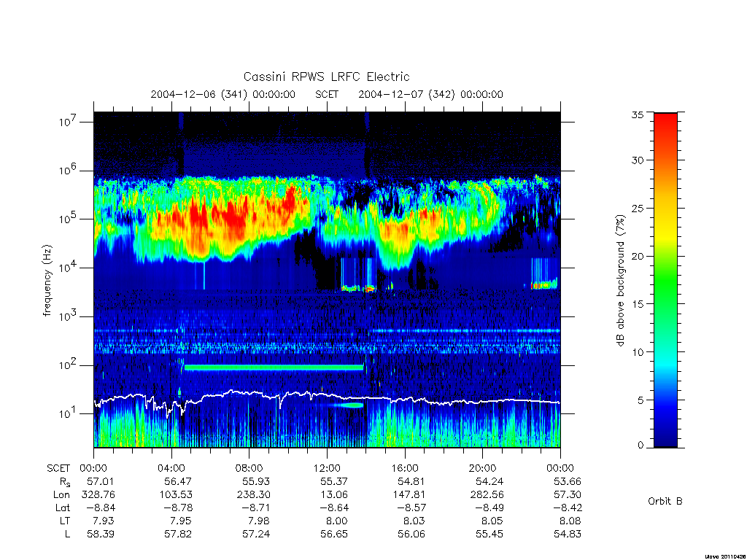The image size is (747, 560).
Task: Click the Lat row value -8.84
Action: [x=101, y=507]
